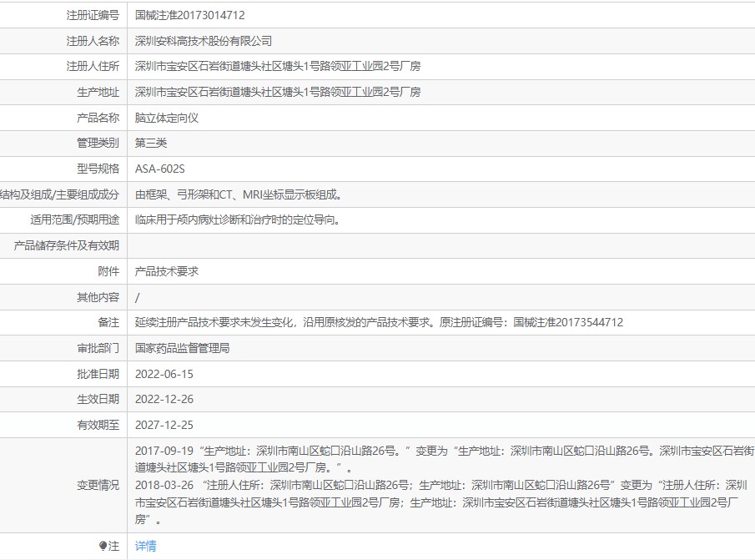Select effective date 2022-12-26
This screenshot has height=560, width=755.
click(x=164, y=399)
